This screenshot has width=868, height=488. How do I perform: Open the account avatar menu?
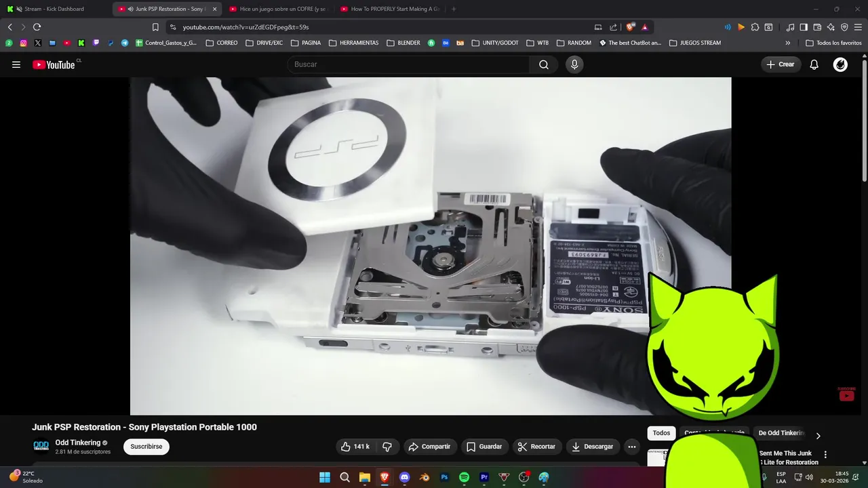click(840, 64)
